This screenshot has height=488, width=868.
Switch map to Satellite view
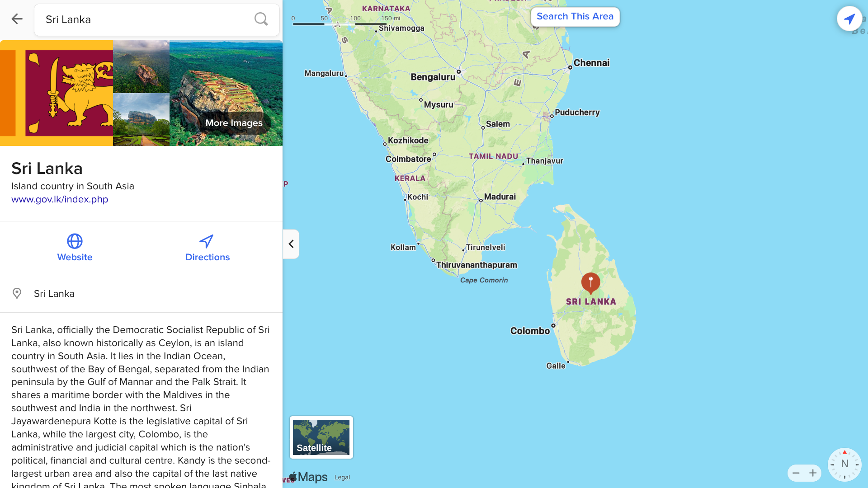click(321, 437)
